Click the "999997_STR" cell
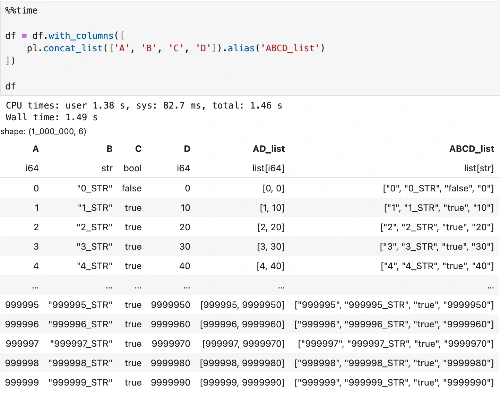500x396 pixels. 81,343
